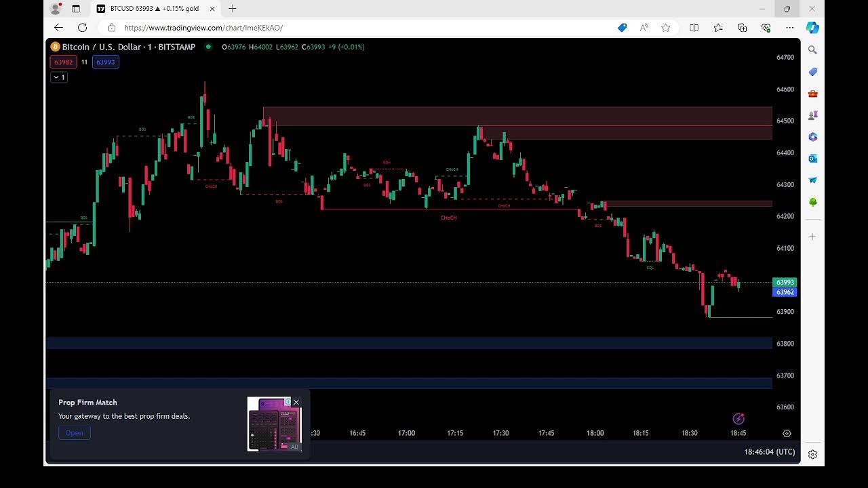Image resolution: width=868 pixels, height=488 pixels.
Task: Select the BTCUSD browser tab
Action: 155,9
